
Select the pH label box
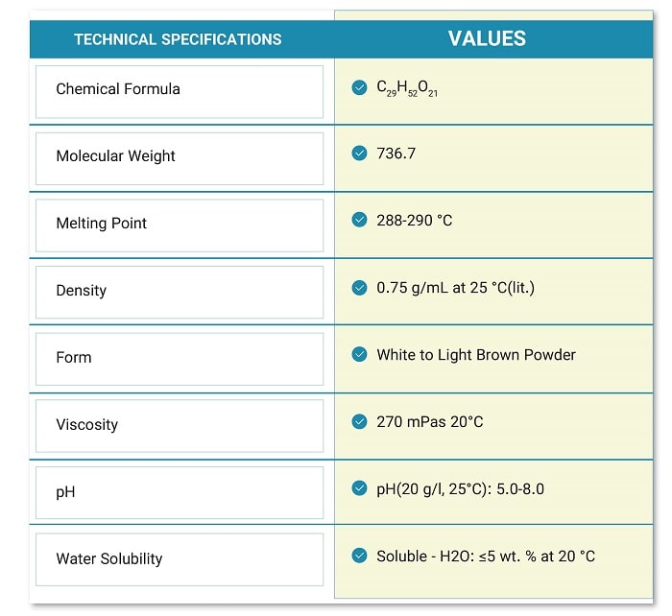pyautogui.click(x=180, y=493)
